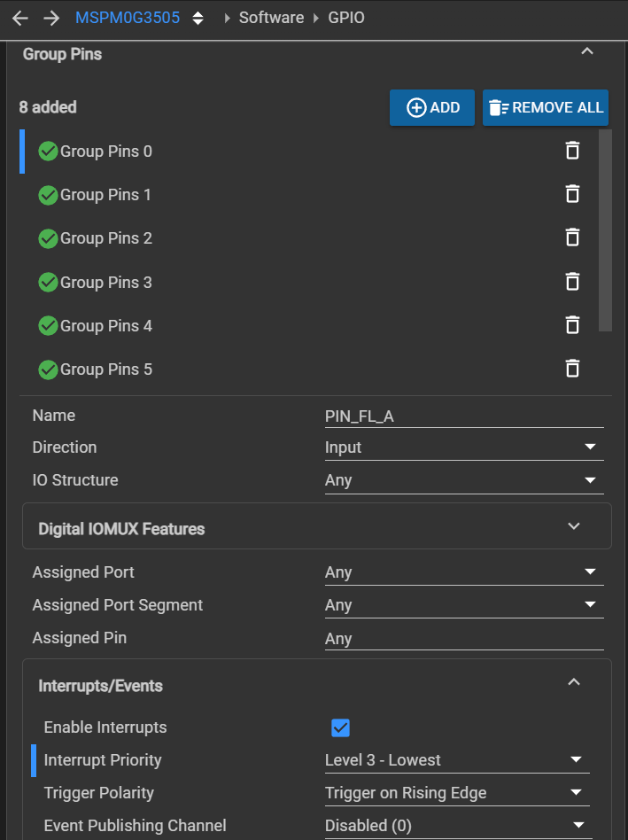Viewport: 628px width, 840px height.
Task: Click the 'Enable Interrupts' label
Action: coord(105,727)
